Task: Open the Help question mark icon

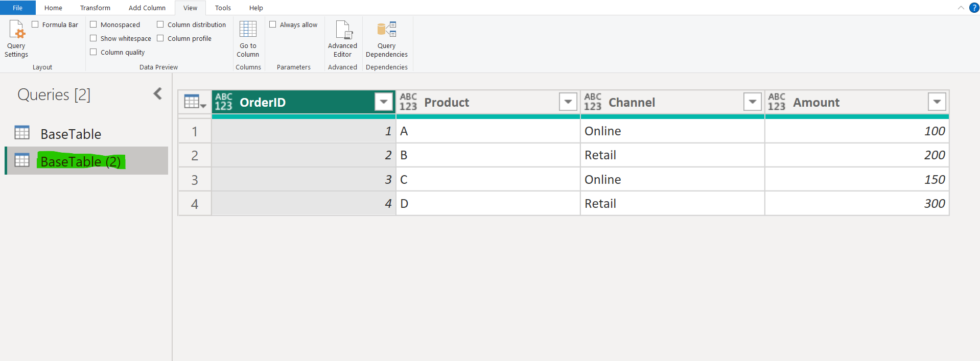Action: pyautogui.click(x=974, y=8)
